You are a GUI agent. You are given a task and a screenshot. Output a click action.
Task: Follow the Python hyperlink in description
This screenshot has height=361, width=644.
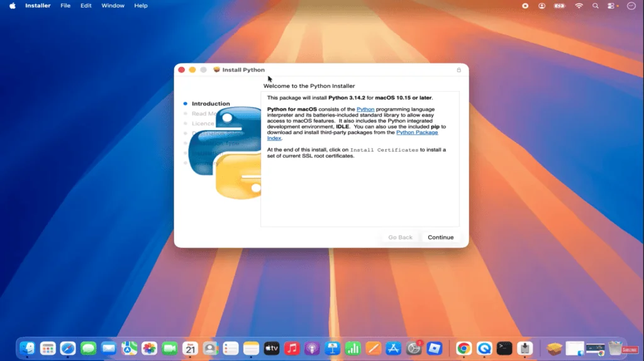click(x=365, y=109)
